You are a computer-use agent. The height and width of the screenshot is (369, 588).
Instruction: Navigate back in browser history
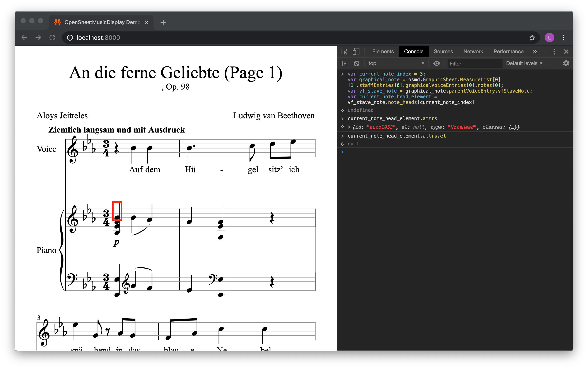click(24, 38)
